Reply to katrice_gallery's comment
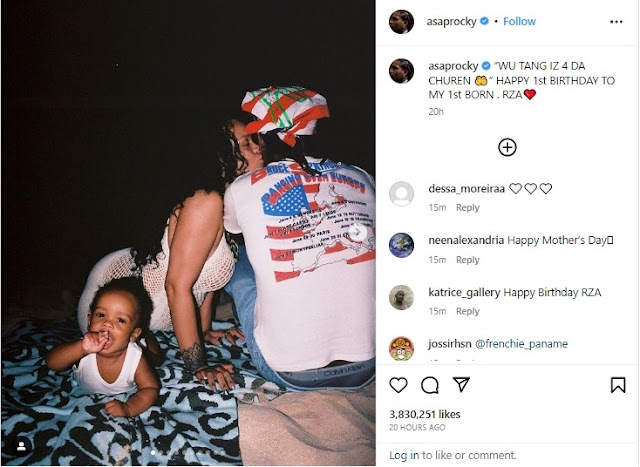Screen dimensions: 640x467 tap(467, 311)
